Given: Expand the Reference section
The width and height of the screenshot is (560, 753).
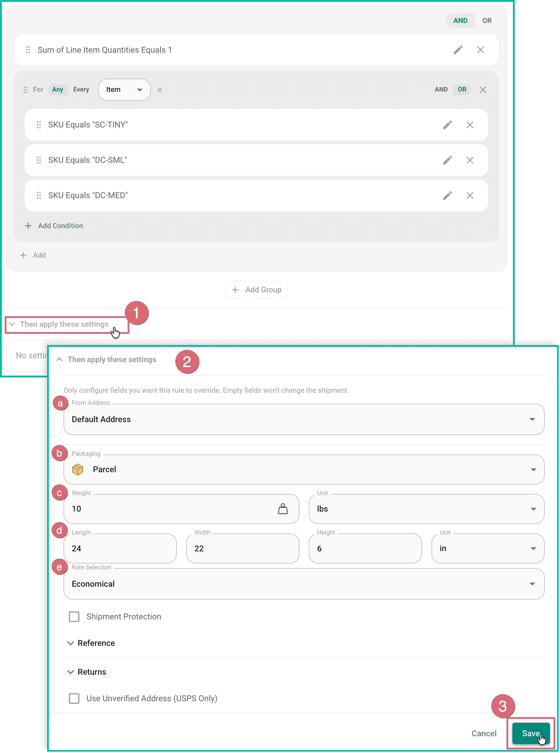Looking at the screenshot, I should coord(91,643).
